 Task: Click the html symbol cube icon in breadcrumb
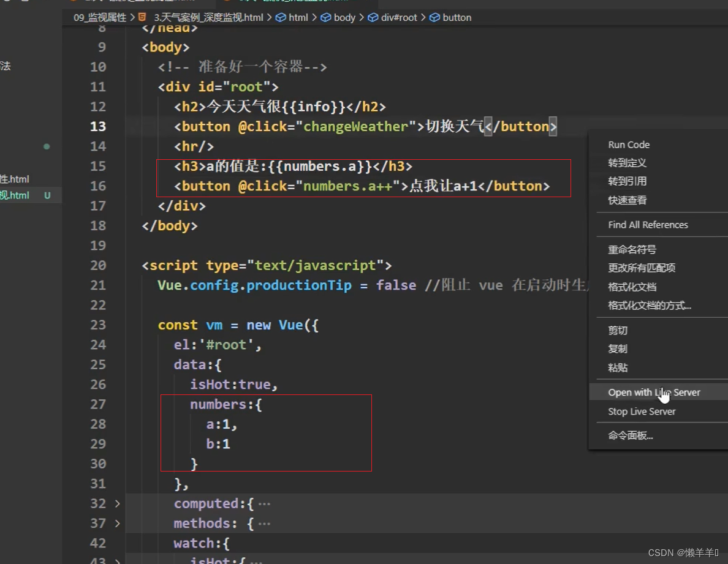(281, 17)
